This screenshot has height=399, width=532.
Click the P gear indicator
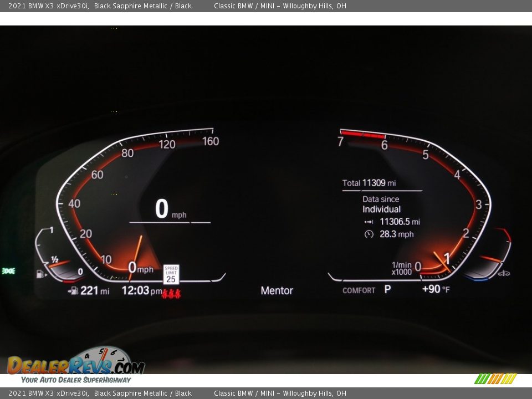pyautogui.click(x=387, y=289)
